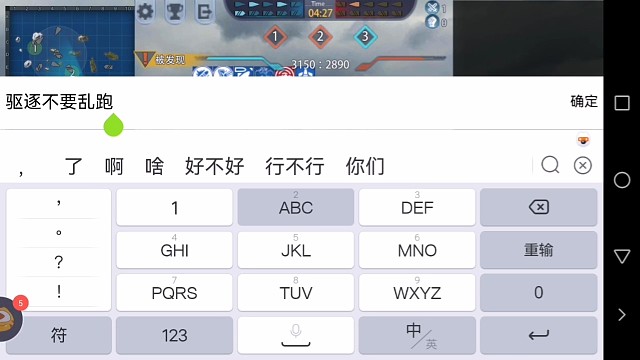Tap the crossed swords kill counter icon
Viewport: 640px width, 360px height.
(432, 7)
